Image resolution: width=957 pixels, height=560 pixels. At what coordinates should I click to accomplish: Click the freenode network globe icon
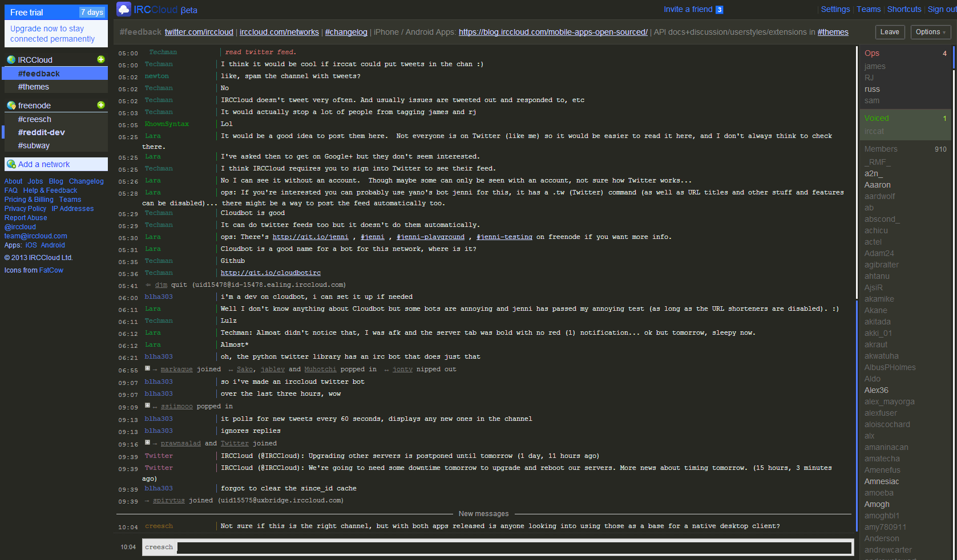tap(10, 105)
